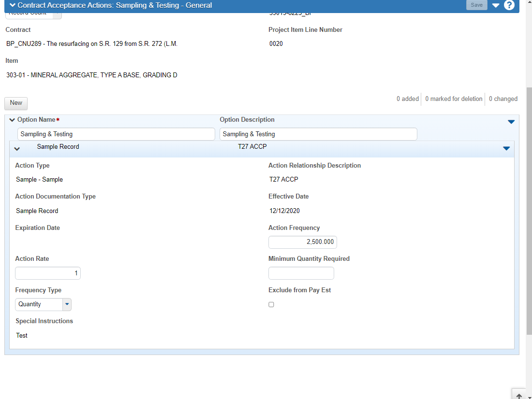Open the help question mark icon
This screenshot has height=399, width=532.
pos(509,5)
